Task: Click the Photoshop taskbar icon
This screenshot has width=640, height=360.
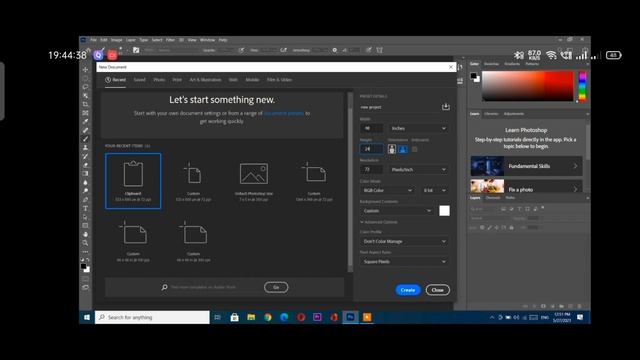Action: pos(350,317)
